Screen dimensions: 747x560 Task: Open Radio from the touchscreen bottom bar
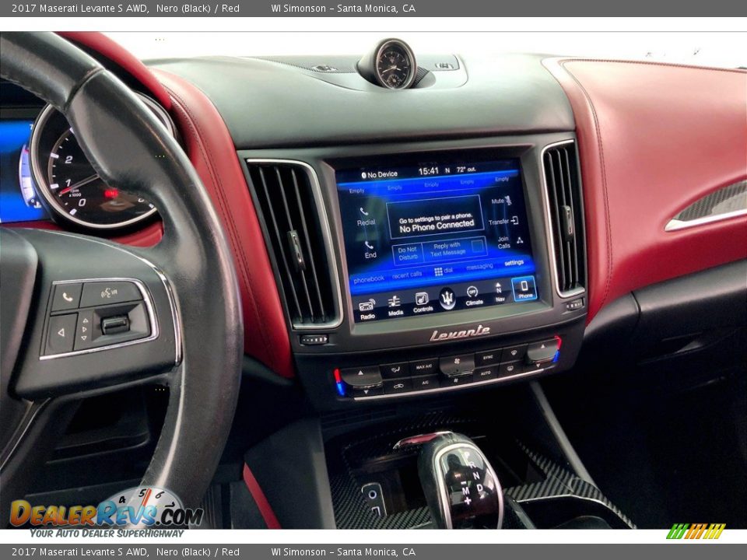367,310
